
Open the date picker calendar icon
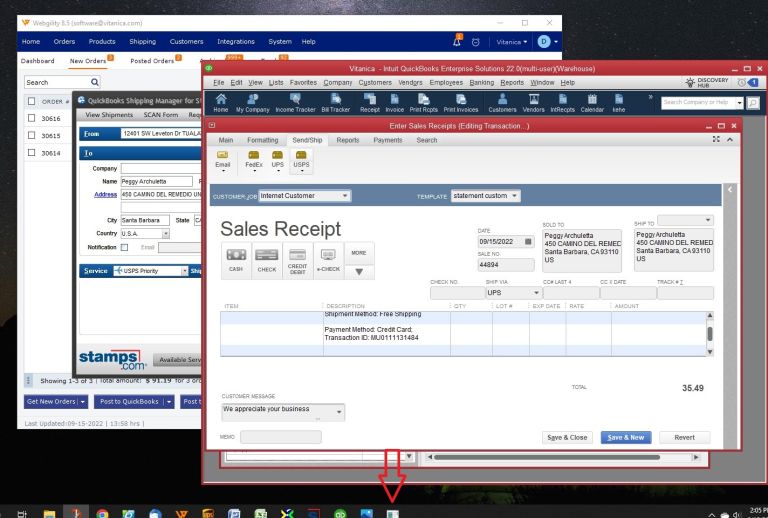pos(528,242)
